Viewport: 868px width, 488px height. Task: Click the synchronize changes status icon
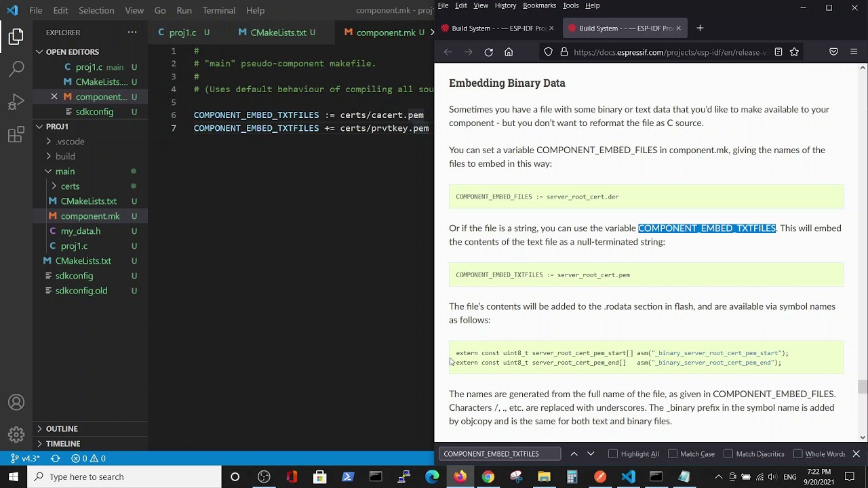(56, 459)
